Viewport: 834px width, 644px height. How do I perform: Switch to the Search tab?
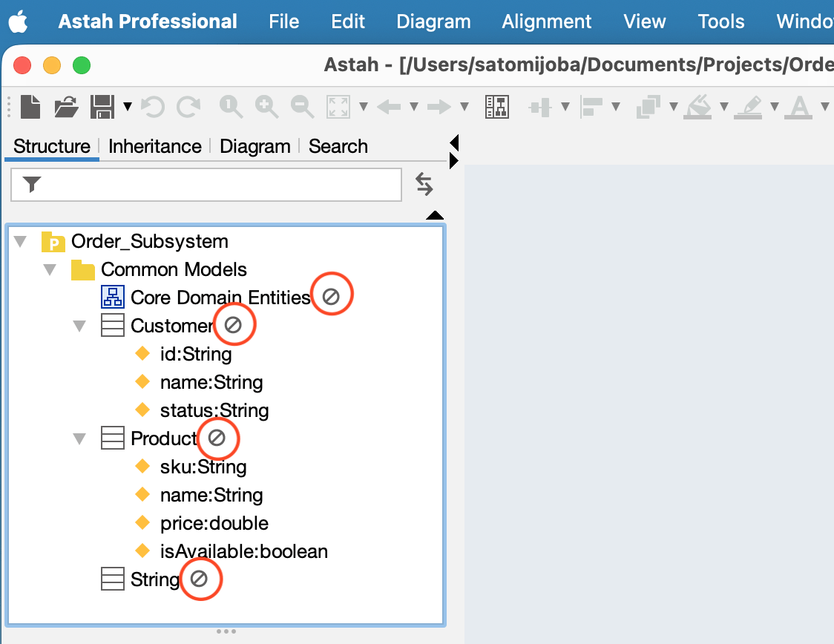point(338,146)
